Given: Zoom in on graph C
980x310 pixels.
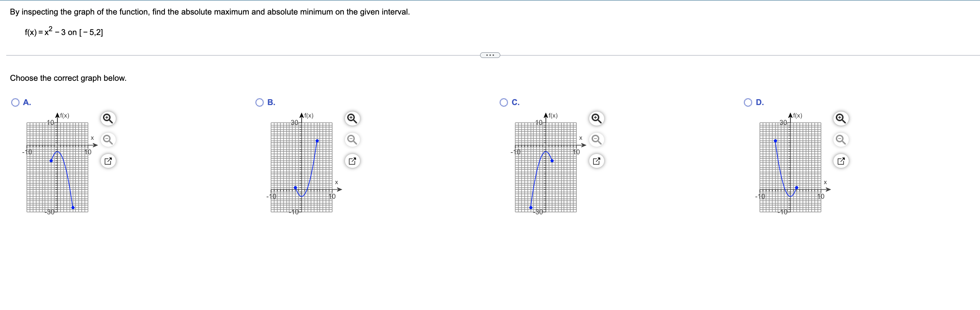Looking at the screenshot, I should (x=597, y=119).
